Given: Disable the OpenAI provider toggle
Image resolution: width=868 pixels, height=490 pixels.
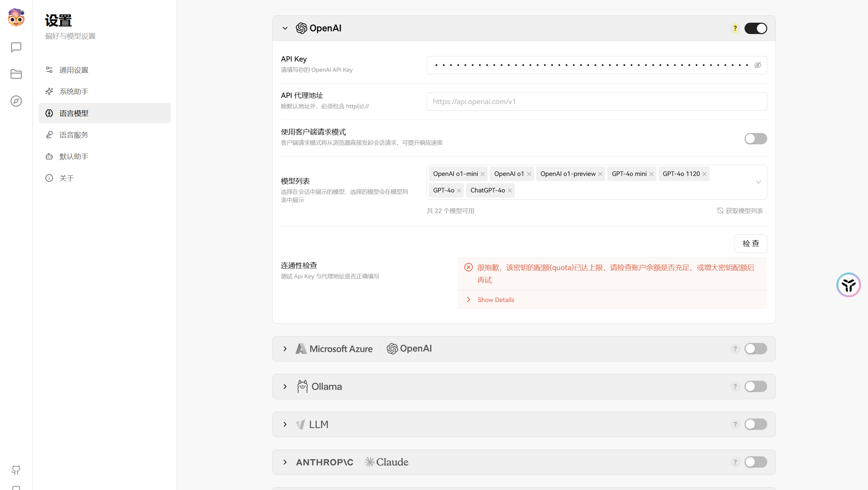Looking at the screenshot, I should (x=756, y=29).
